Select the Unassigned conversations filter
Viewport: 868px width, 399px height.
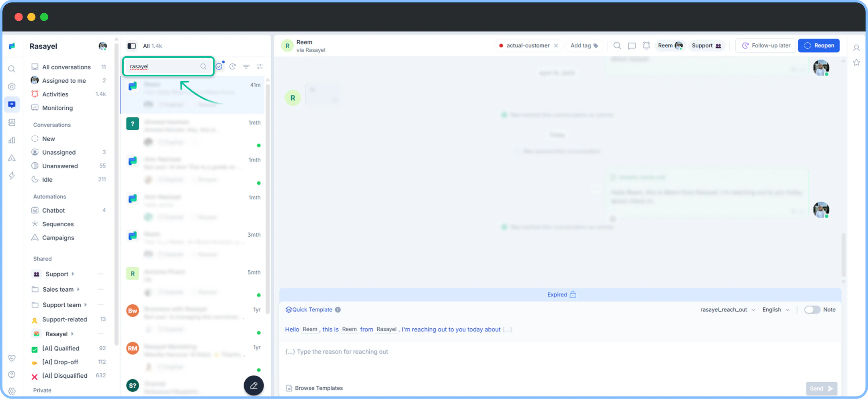point(69,152)
